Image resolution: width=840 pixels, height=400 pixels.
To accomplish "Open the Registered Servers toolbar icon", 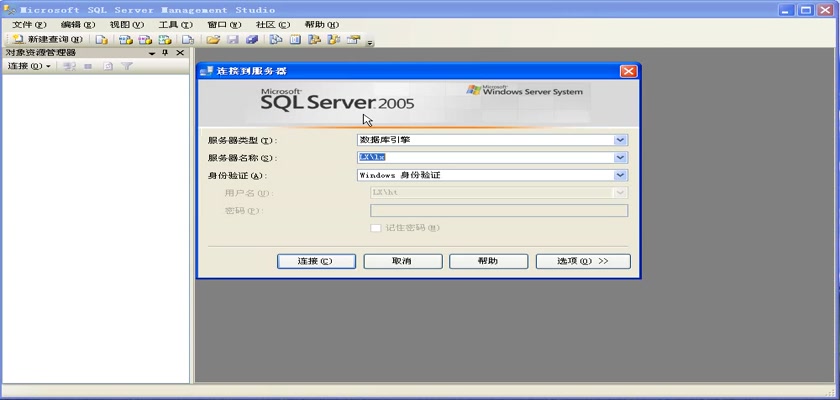I will coord(275,40).
